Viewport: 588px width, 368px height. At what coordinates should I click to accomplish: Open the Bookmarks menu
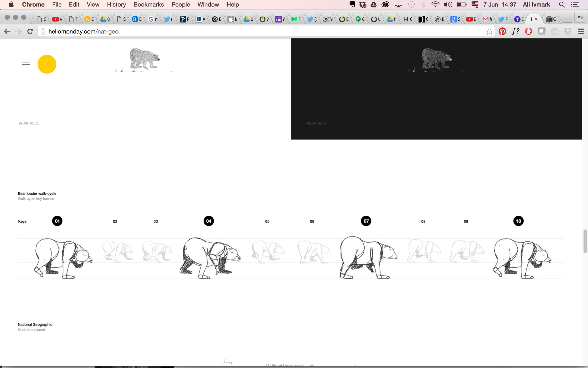(x=149, y=4)
